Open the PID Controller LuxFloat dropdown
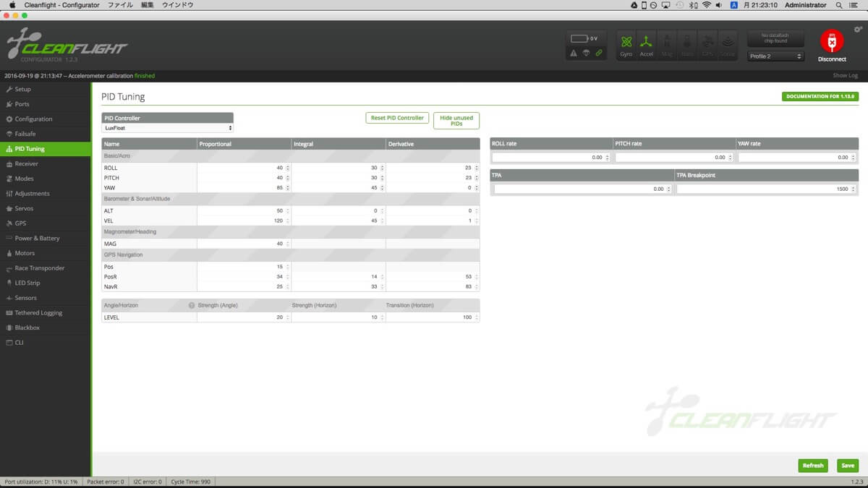The width and height of the screenshot is (868, 488). [168, 128]
